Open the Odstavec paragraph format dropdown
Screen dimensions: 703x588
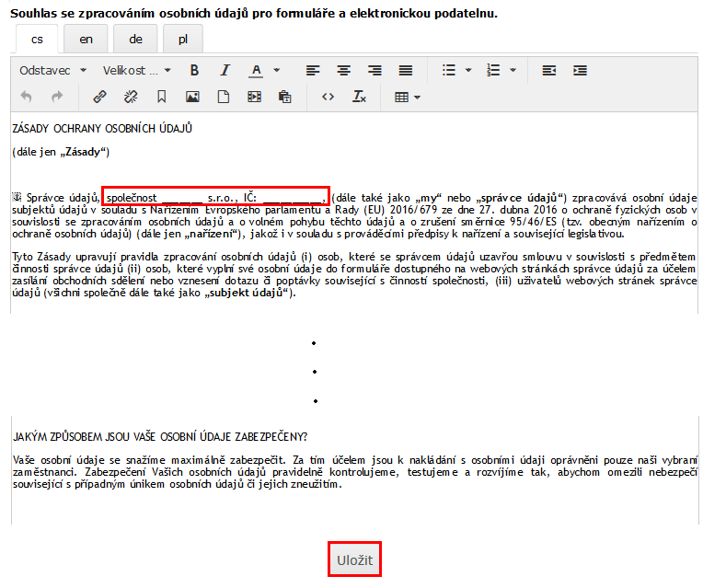[x=52, y=70]
